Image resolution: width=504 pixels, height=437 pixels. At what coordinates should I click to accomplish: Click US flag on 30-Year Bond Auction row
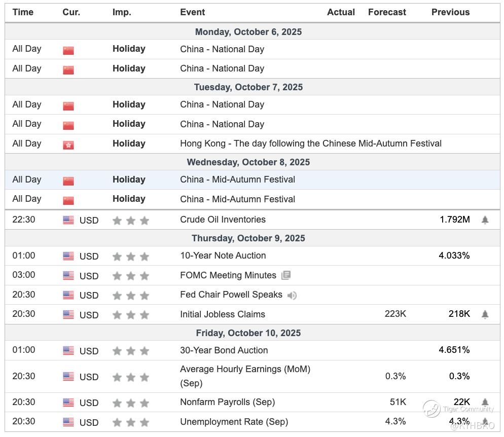pos(68,351)
